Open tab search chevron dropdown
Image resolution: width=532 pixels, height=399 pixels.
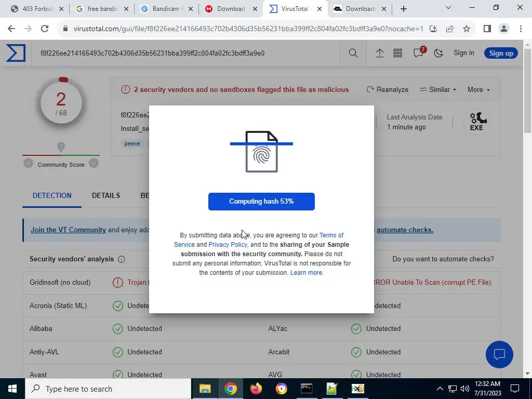[x=448, y=8]
